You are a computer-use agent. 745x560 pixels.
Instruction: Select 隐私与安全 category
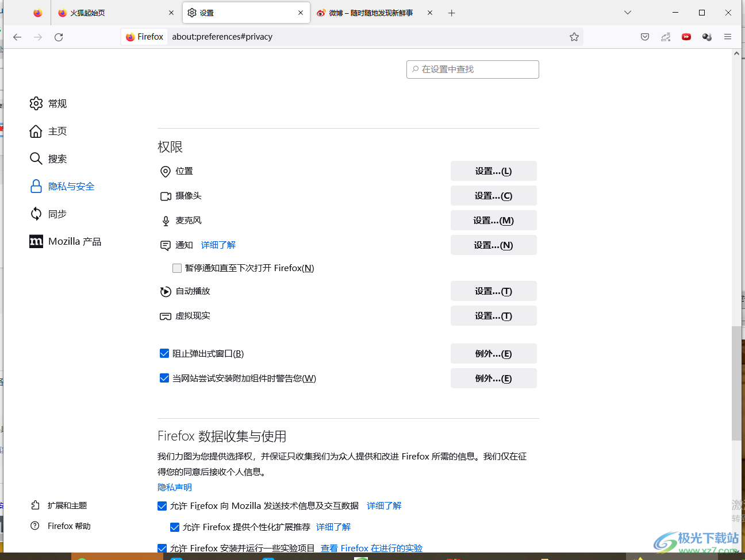pos(62,186)
